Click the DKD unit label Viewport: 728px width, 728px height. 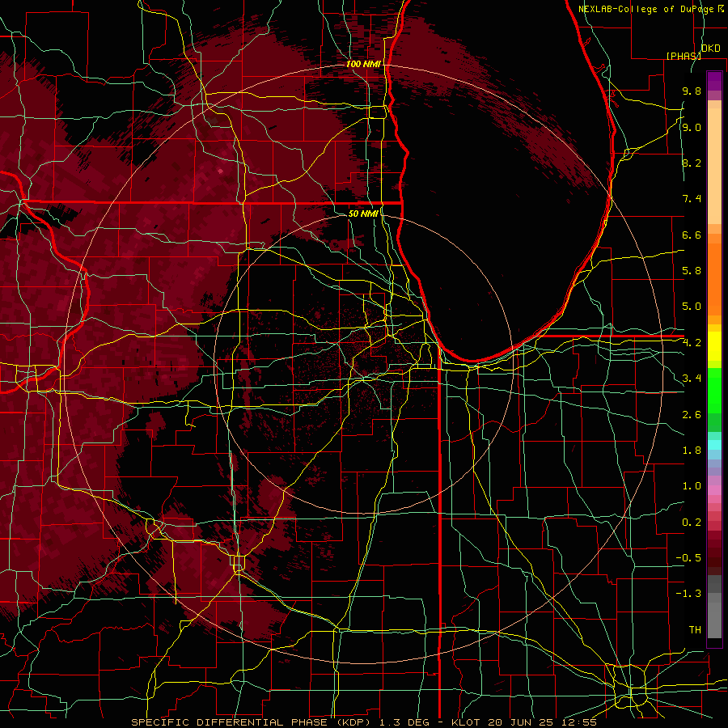click(x=711, y=49)
